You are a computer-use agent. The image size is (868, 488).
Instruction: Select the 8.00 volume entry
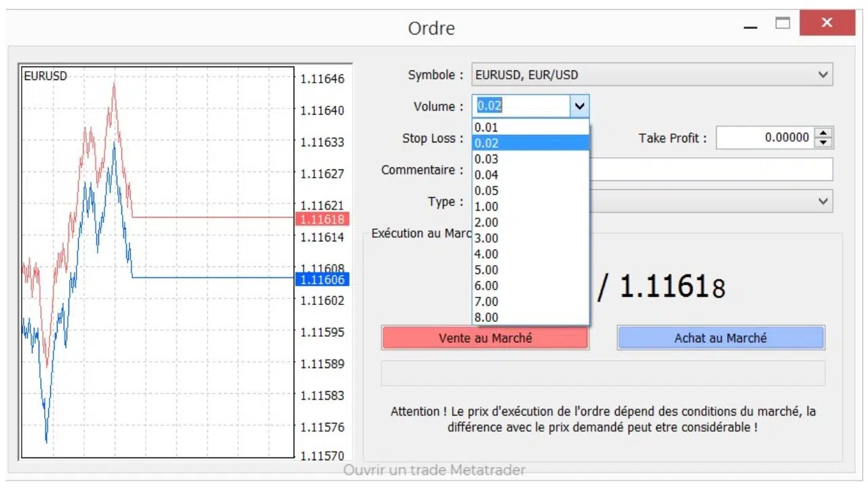tap(530, 317)
